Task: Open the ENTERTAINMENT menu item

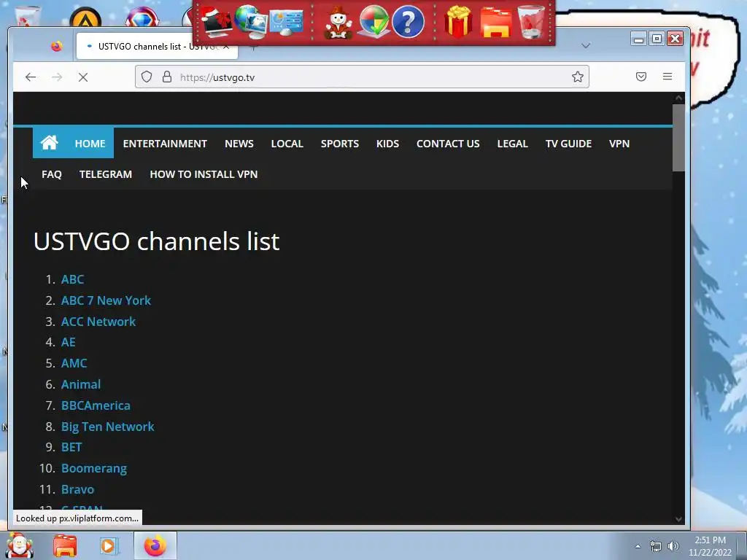Action: [x=165, y=144]
